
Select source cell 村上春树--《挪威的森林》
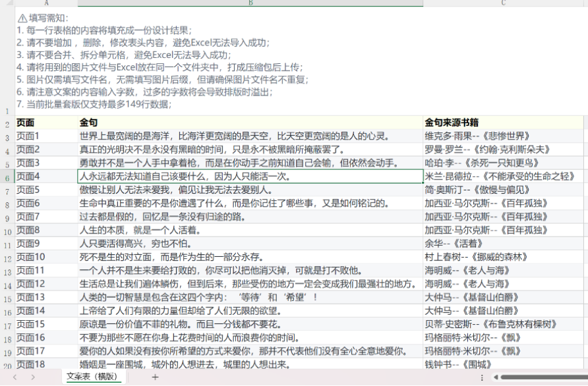coord(503,258)
